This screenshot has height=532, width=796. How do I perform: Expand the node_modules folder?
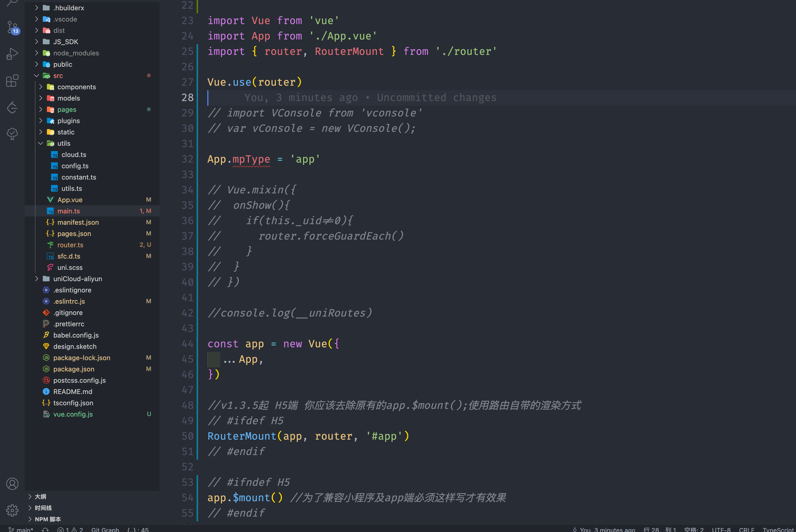pos(76,53)
